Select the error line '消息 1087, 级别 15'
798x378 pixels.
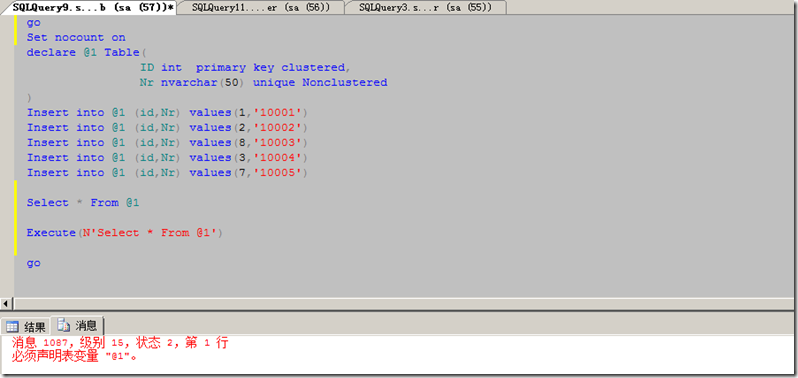coord(120,343)
